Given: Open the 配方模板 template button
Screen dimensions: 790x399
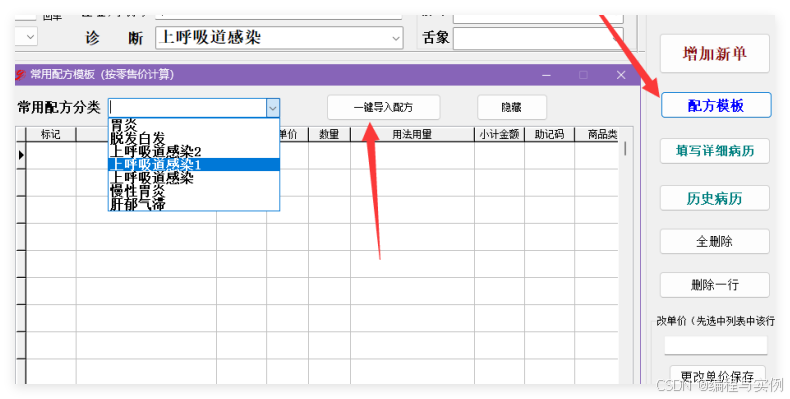Looking at the screenshot, I should [715, 105].
